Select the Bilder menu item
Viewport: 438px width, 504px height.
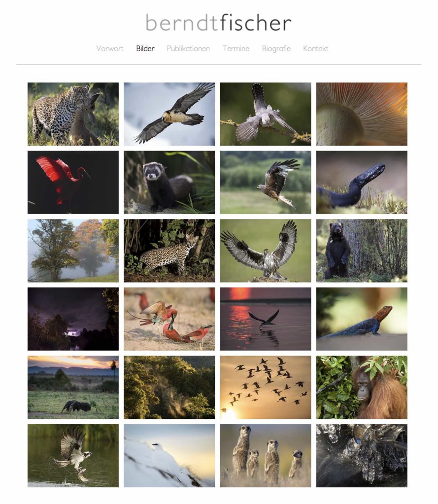145,49
